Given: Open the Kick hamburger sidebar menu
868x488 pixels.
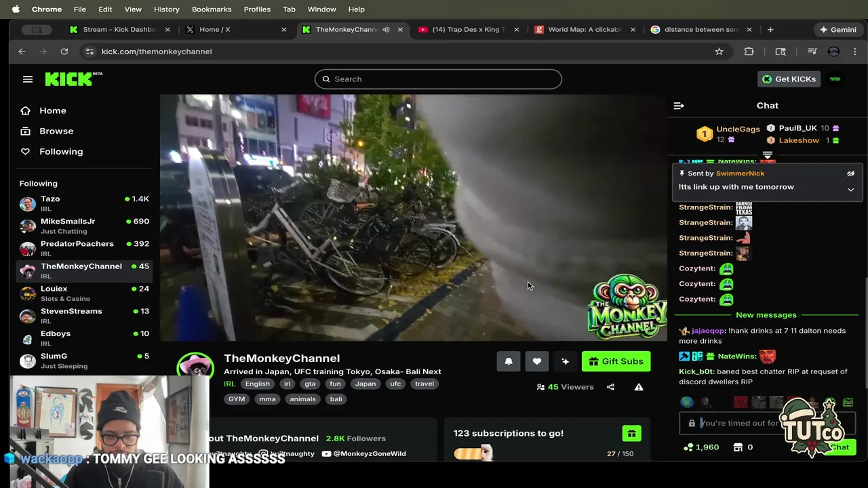Looking at the screenshot, I should click(28, 79).
